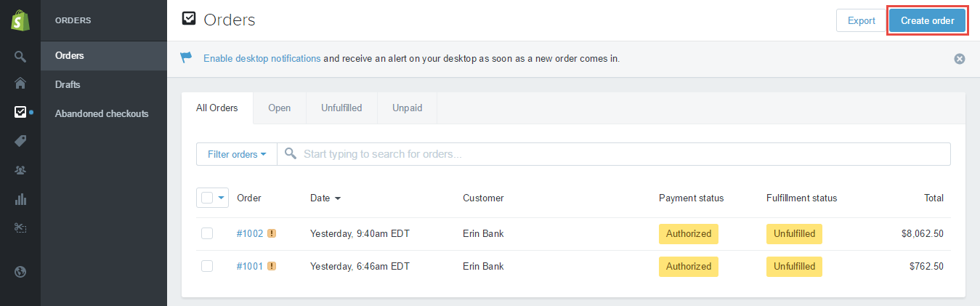Sort by the Date column header

point(325,198)
